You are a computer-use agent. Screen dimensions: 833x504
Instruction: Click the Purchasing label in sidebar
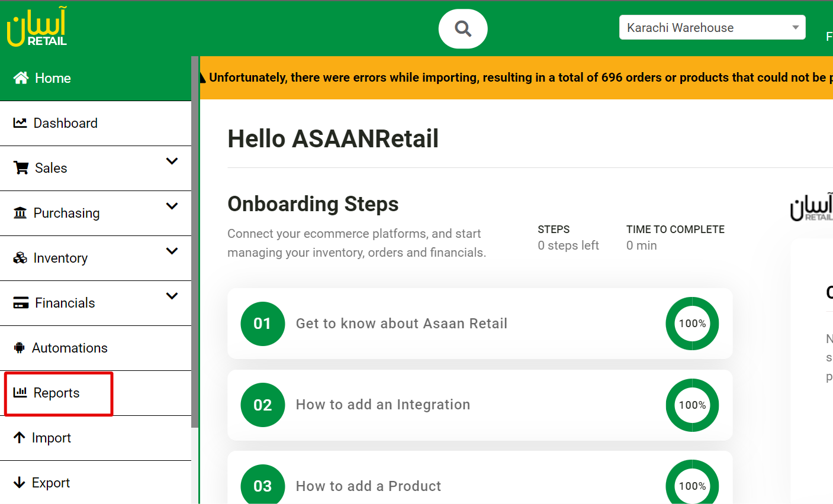(66, 213)
